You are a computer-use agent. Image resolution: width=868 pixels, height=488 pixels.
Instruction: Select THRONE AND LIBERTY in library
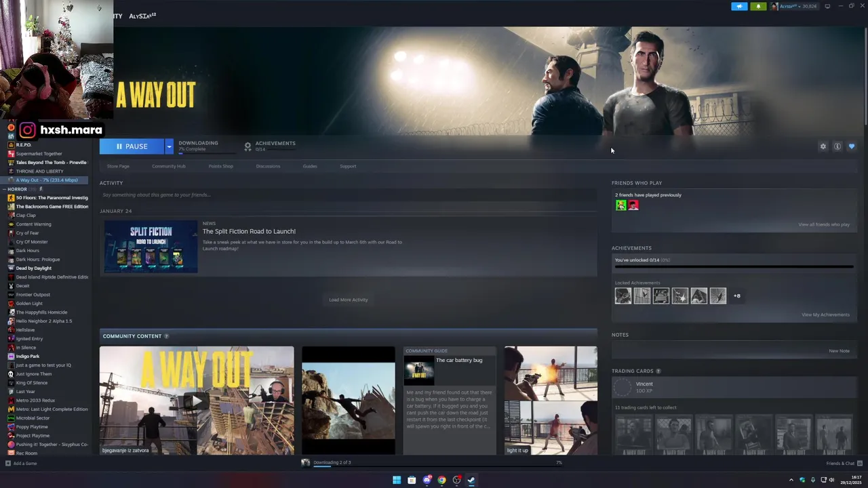[x=39, y=171]
